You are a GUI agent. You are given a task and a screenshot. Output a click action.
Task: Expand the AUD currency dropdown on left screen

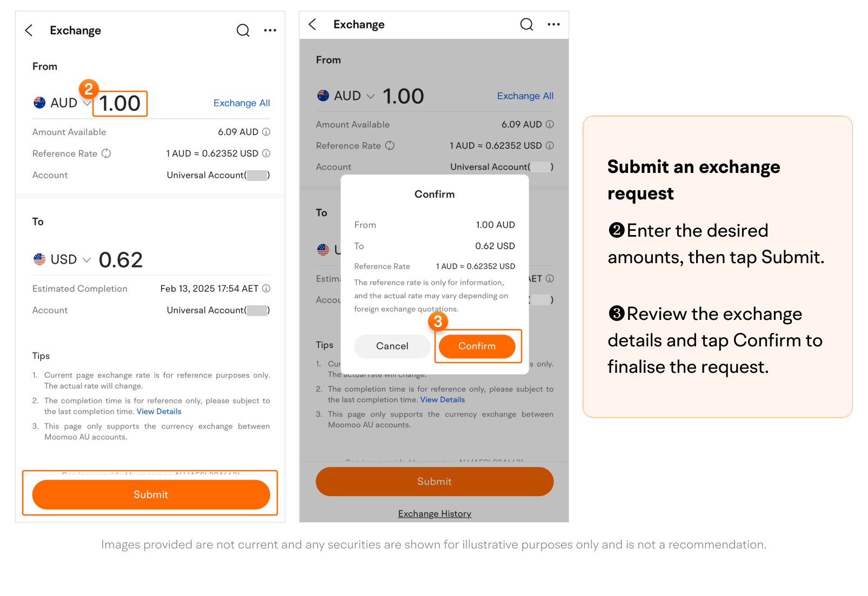pos(86,103)
